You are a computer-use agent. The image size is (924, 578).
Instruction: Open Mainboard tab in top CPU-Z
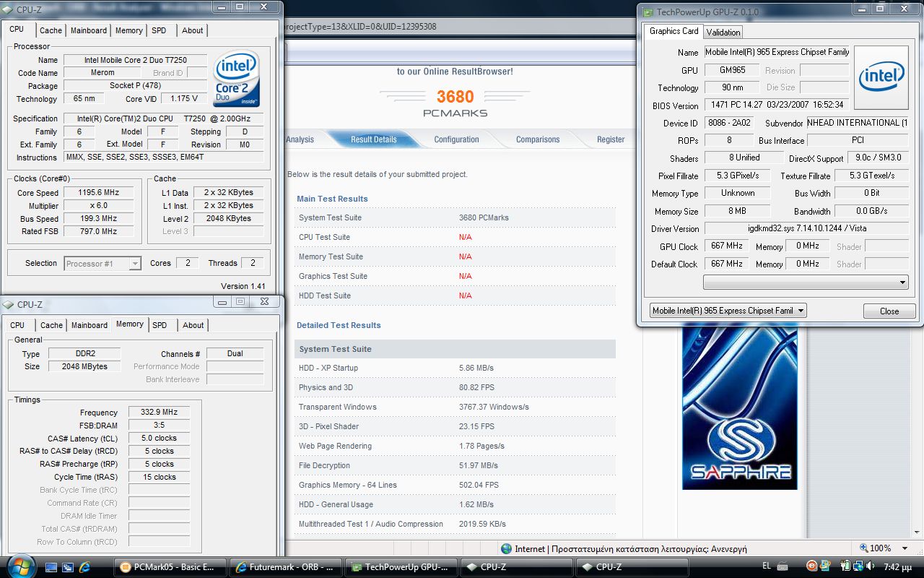tap(89, 30)
